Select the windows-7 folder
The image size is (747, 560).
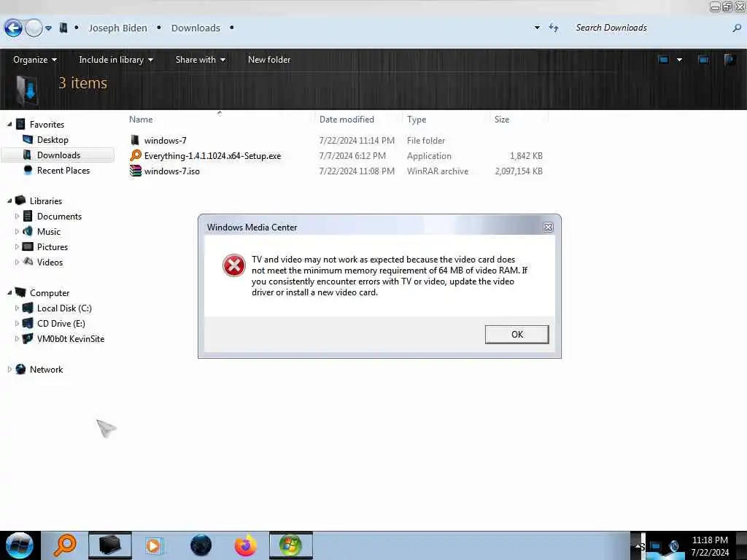point(166,141)
